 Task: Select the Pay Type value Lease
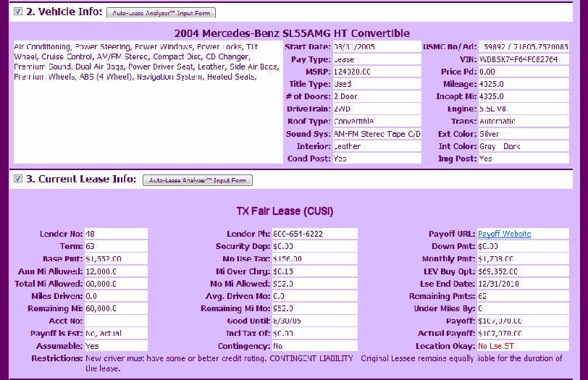377,59
